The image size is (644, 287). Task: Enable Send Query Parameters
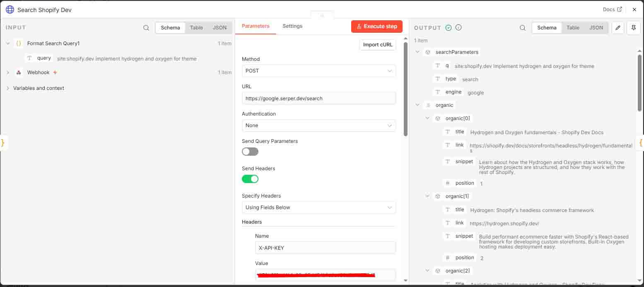point(250,152)
